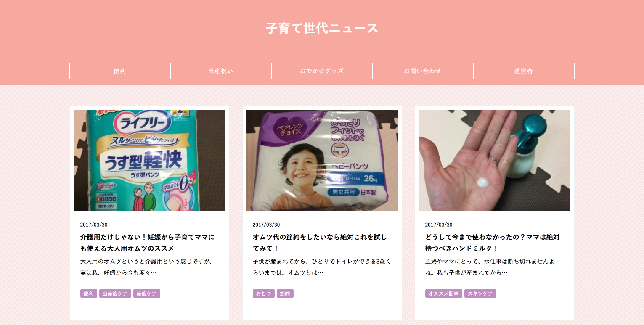644x325 pixels.
Task: Read the 介護用だけじゃない adult diaper article title
Action: coord(147,243)
